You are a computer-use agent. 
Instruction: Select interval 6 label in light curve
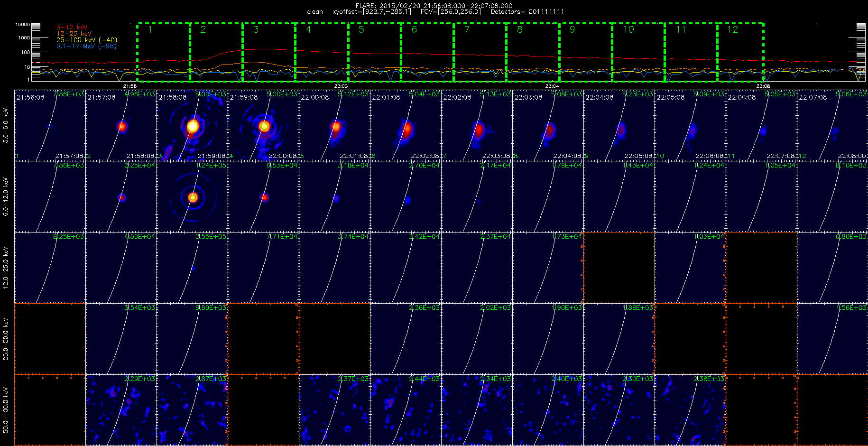click(x=414, y=30)
